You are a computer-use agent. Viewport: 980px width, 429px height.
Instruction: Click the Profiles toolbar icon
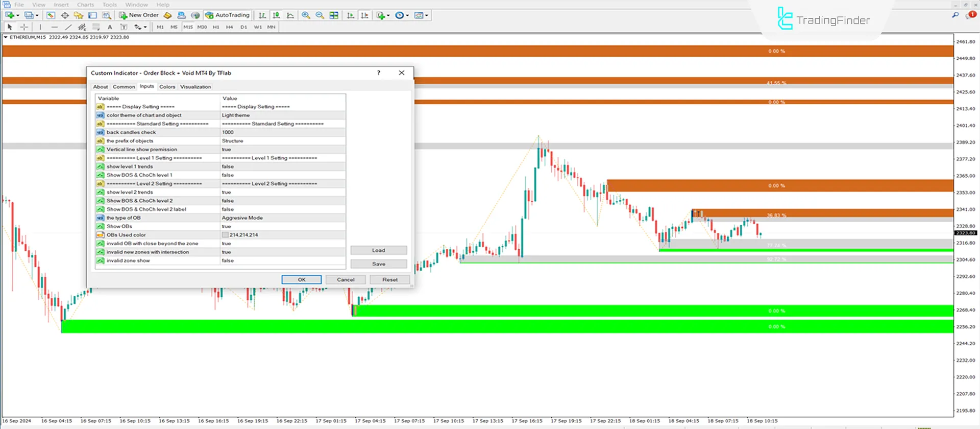tap(29, 15)
